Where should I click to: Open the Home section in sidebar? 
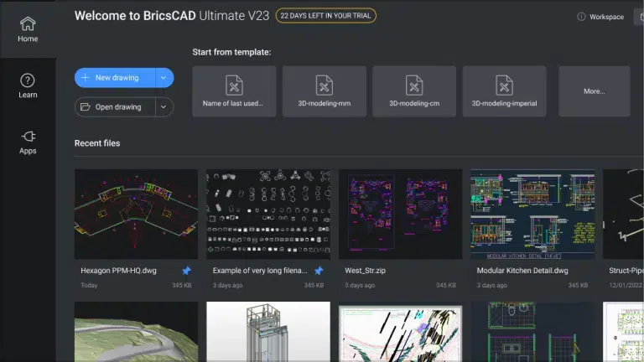click(x=28, y=28)
